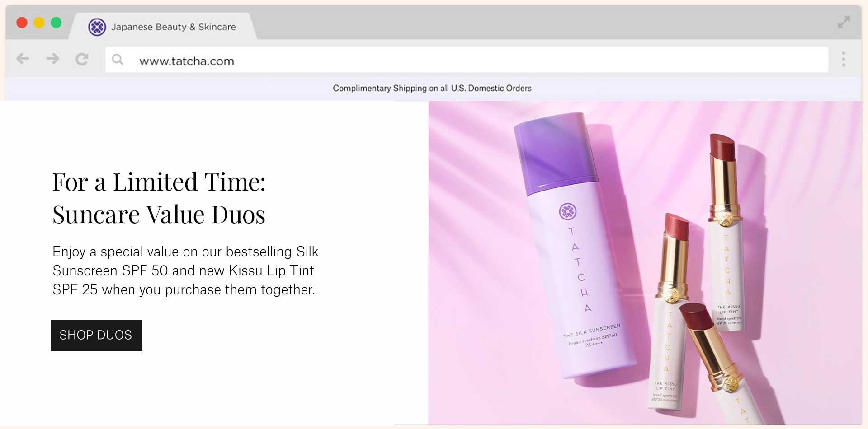Viewport: 868px width, 429px height.
Task: Click the purple Tatcha favicon in tab
Action: click(x=97, y=27)
